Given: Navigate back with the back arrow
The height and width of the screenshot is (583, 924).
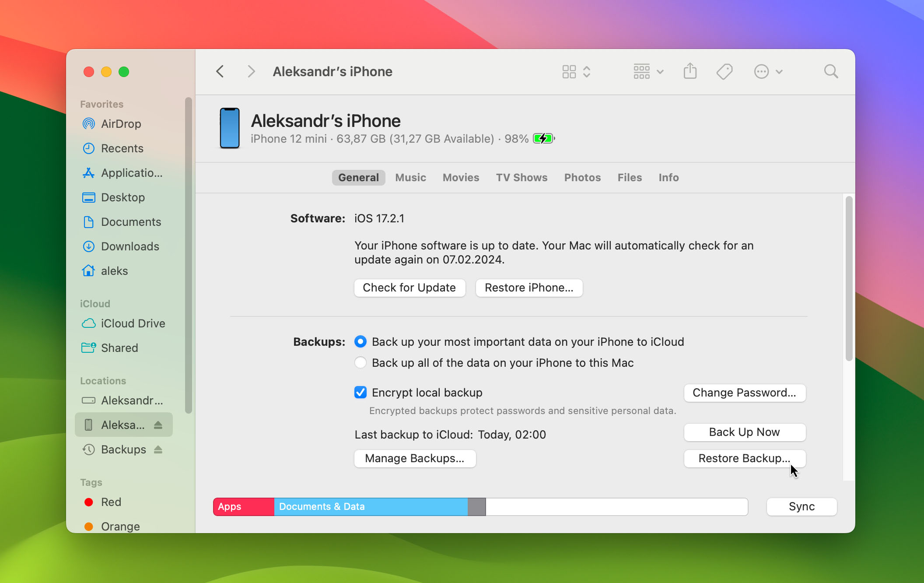Looking at the screenshot, I should (x=220, y=71).
